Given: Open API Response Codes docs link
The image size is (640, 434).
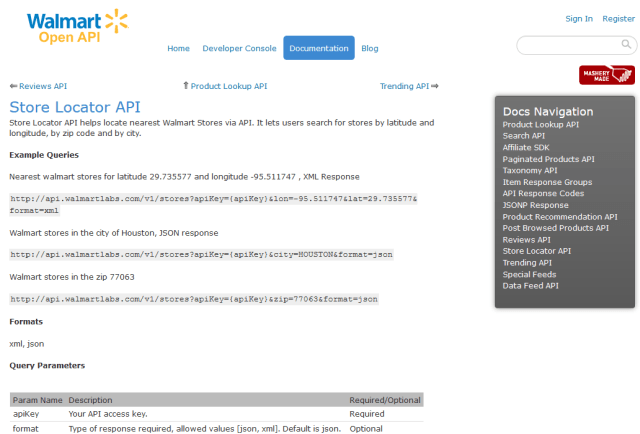Looking at the screenshot, I should click(543, 193).
